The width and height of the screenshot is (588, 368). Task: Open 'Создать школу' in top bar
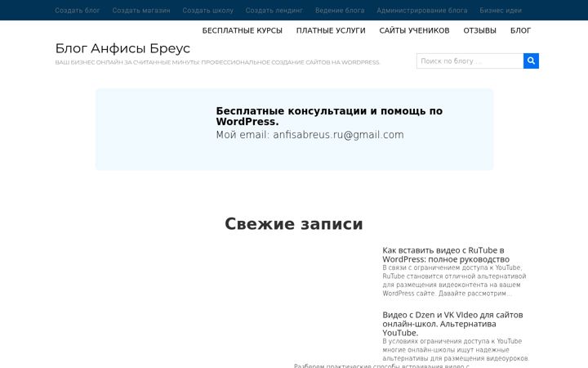pos(207,11)
